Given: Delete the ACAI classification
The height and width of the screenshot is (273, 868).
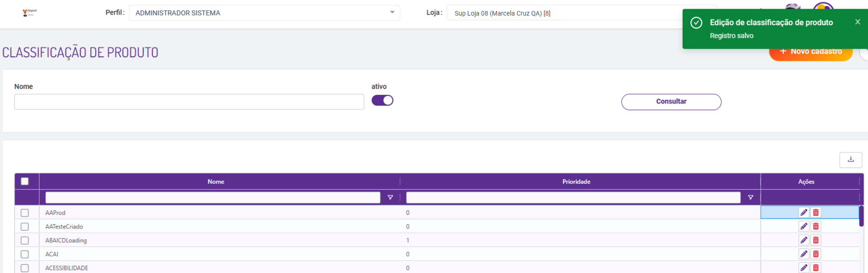Looking at the screenshot, I should (816, 254).
